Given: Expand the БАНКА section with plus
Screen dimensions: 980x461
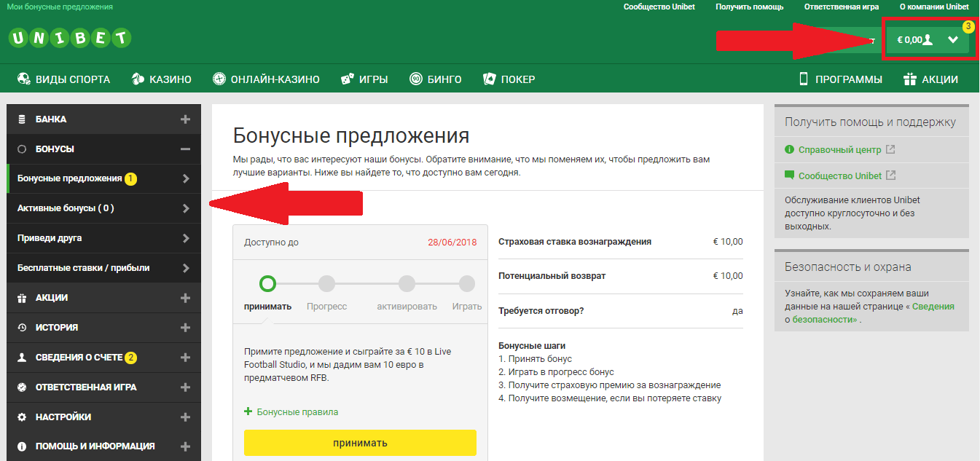Looking at the screenshot, I should point(185,119).
